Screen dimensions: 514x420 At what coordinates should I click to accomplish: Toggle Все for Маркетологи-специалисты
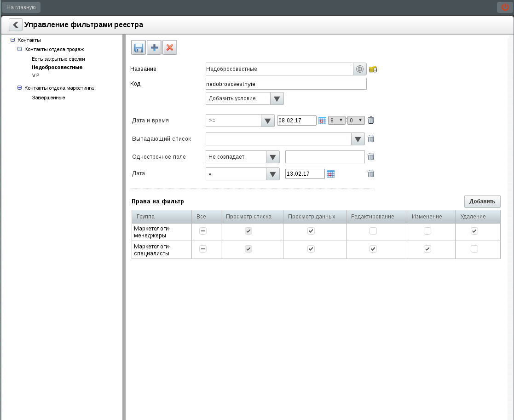(x=203, y=249)
